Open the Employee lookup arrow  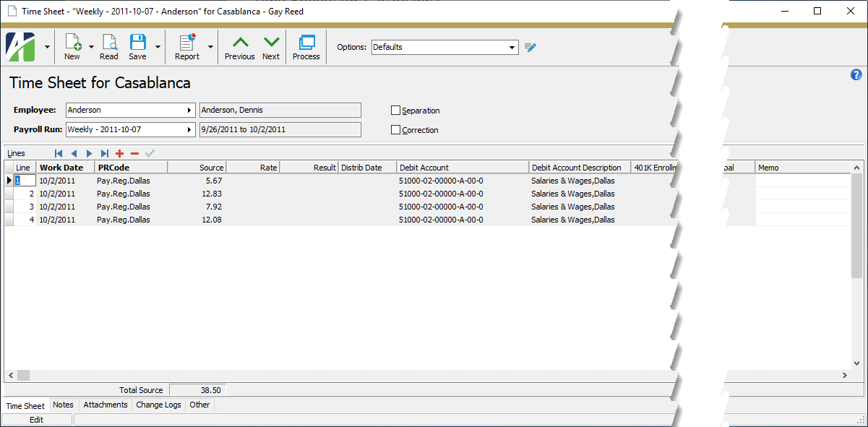189,111
